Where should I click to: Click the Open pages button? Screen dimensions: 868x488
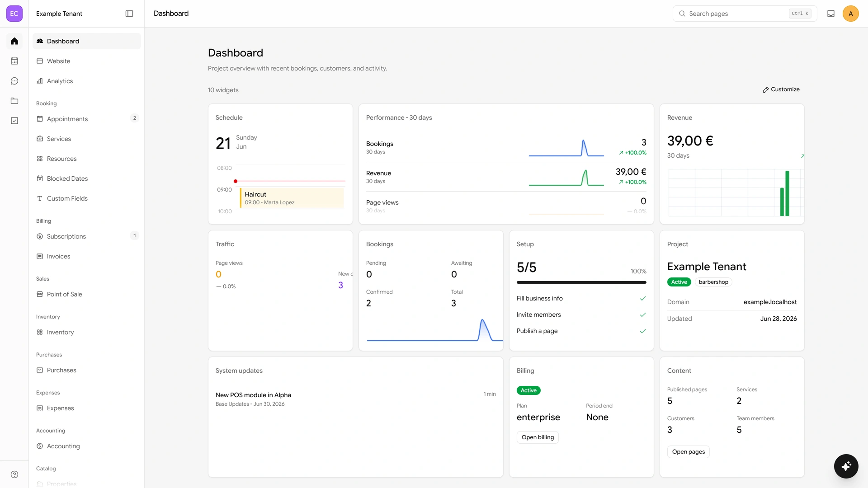pyautogui.click(x=688, y=452)
